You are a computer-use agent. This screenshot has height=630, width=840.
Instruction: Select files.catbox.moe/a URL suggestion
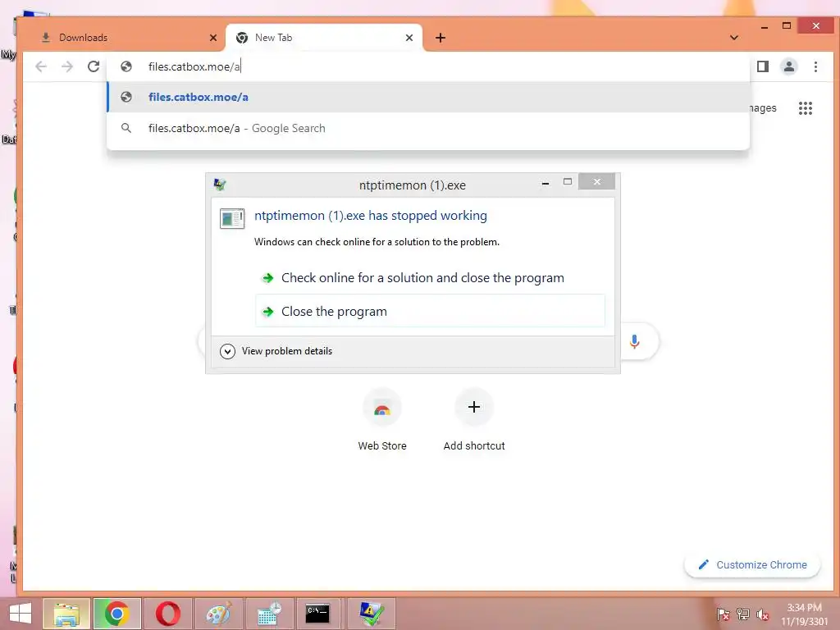point(428,97)
